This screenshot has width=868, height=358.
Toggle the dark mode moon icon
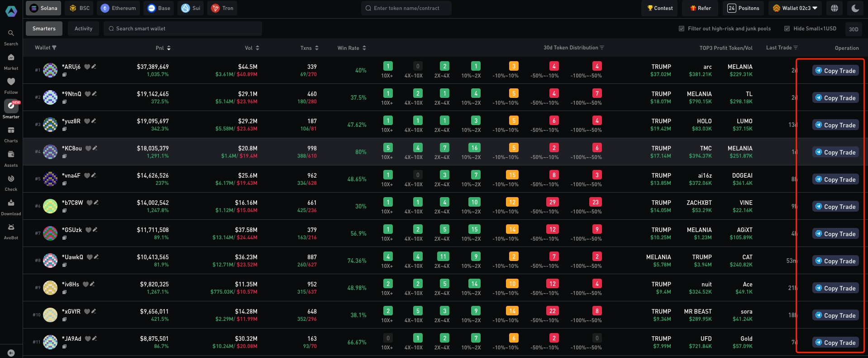click(x=855, y=8)
